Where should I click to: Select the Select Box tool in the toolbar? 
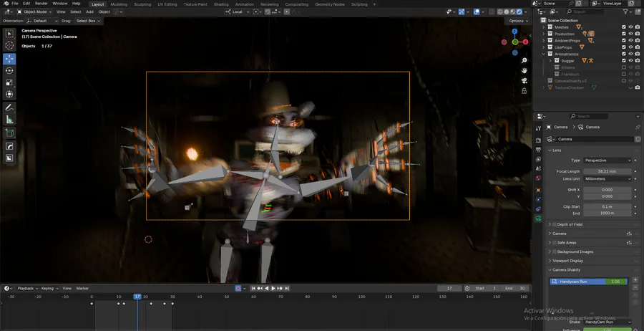[x=9, y=34]
